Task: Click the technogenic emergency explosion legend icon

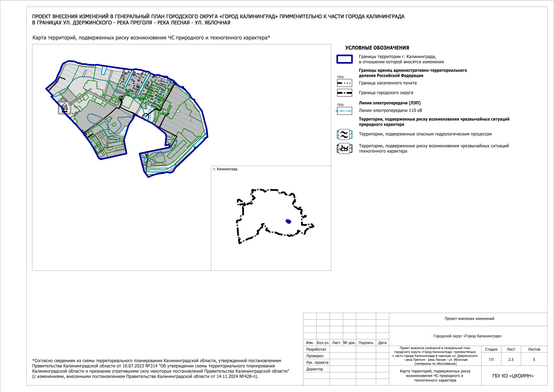Action: [x=344, y=148]
